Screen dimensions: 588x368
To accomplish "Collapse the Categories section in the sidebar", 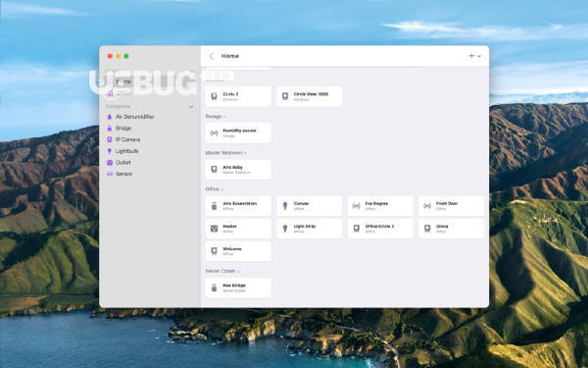I will point(191,107).
